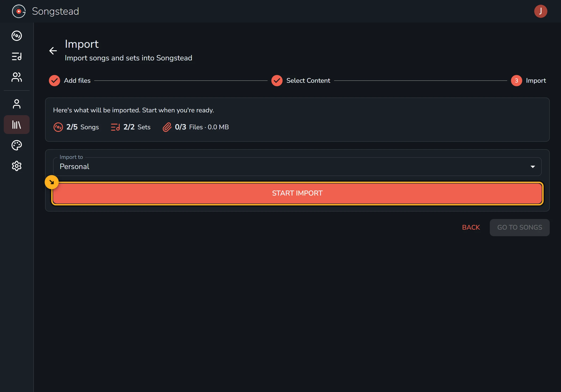Click "Here's what will be imported" message
561x392 pixels.
click(x=133, y=110)
